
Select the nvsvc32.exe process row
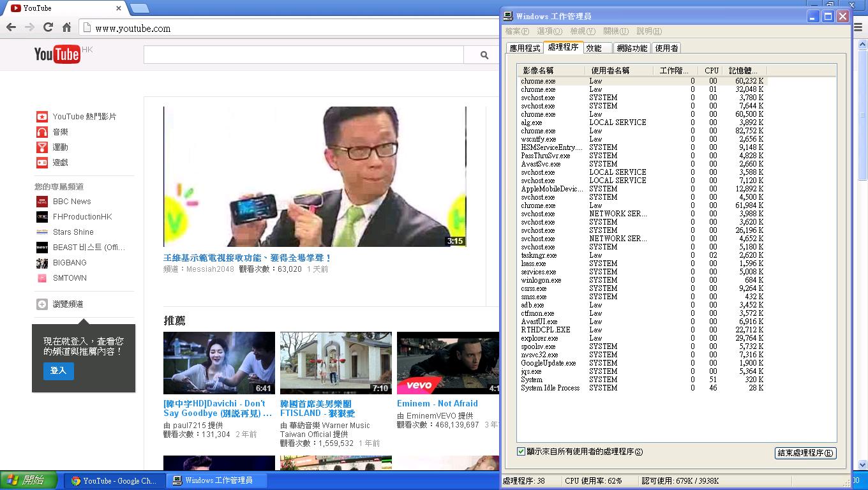(x=641, y=355)
